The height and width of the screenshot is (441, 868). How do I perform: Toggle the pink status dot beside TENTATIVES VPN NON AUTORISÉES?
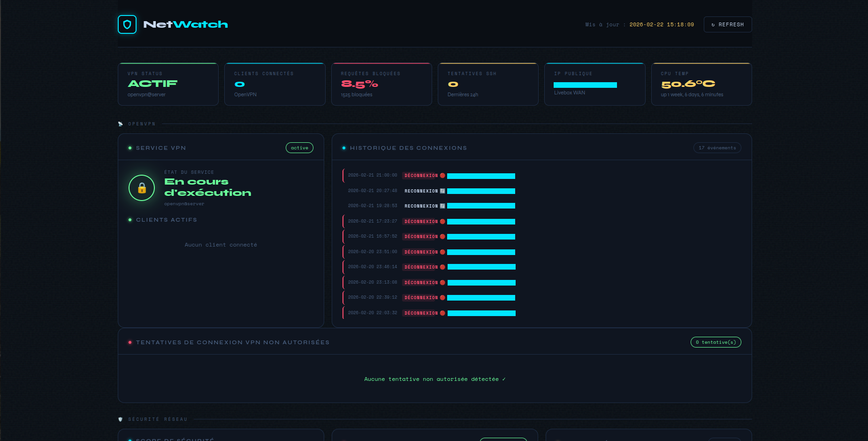(130, 342)
